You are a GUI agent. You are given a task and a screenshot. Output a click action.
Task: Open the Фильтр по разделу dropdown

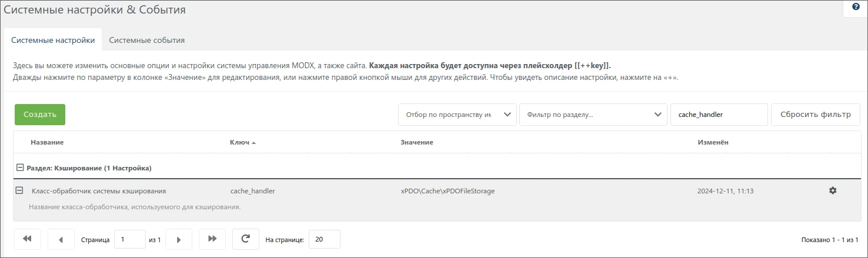click(x=593, y=115)
